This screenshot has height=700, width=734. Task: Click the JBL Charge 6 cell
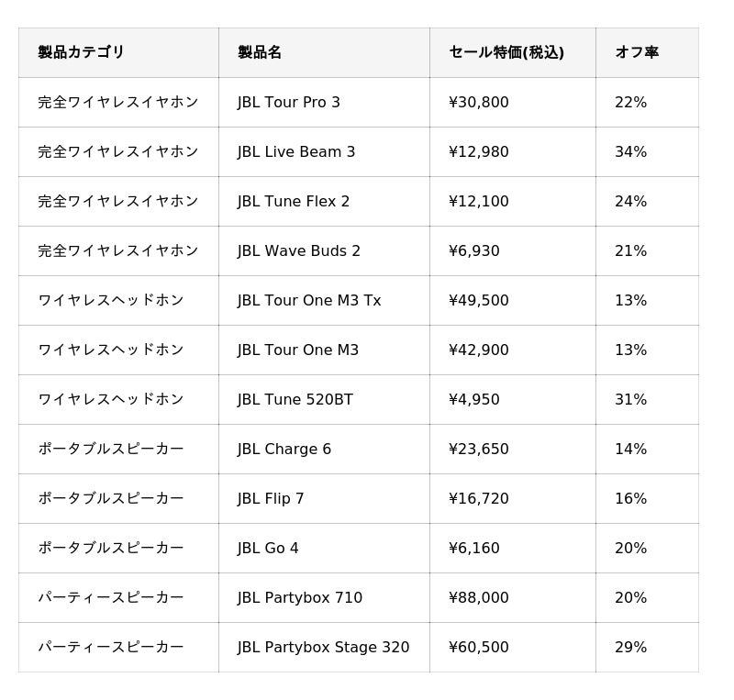(x=284, y=450)
